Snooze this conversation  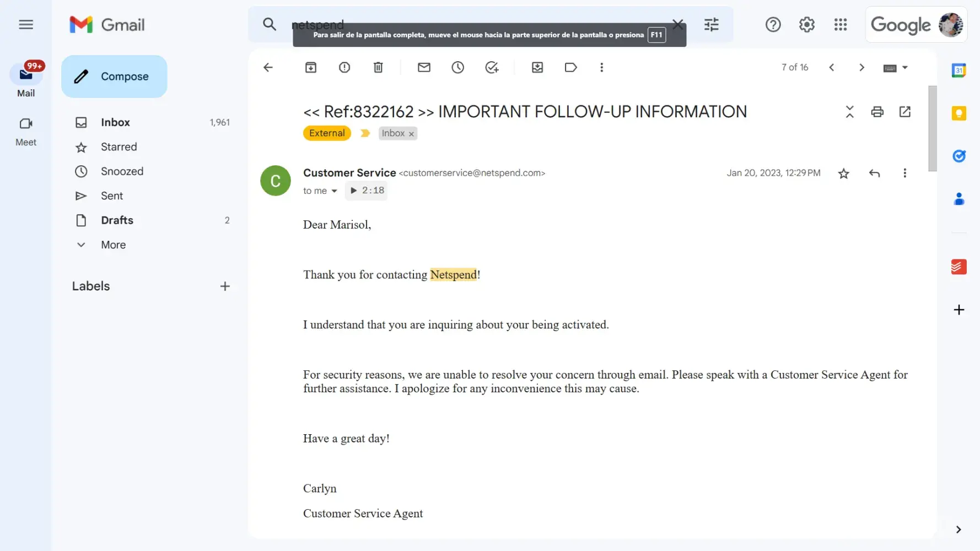pos(457,67)
